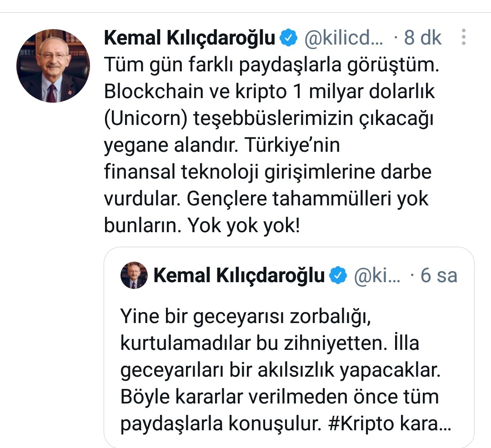Click the large profile photo of the tweet author
Image resolution: width=491 pixels, height=448 pixels.
[52, 66]
